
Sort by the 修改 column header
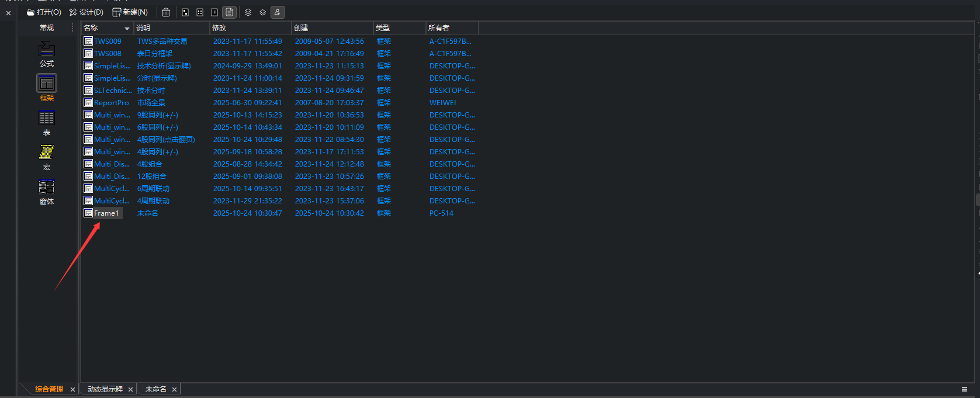tap(251, 28)
